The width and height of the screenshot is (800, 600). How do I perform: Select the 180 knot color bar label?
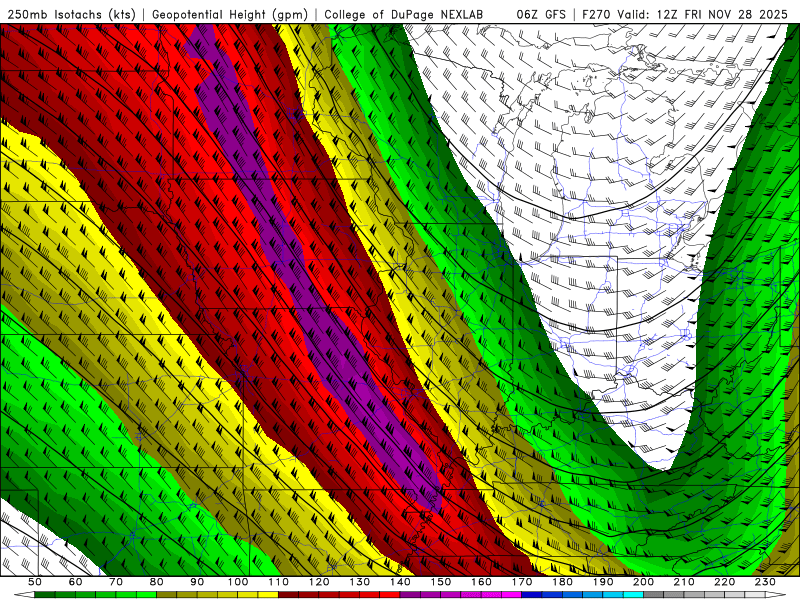(562, 582)
